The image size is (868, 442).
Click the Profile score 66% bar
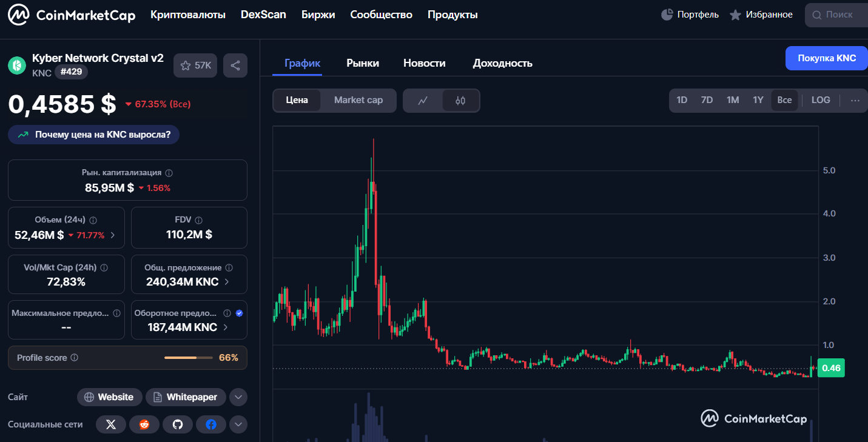[x=188, y=358]
